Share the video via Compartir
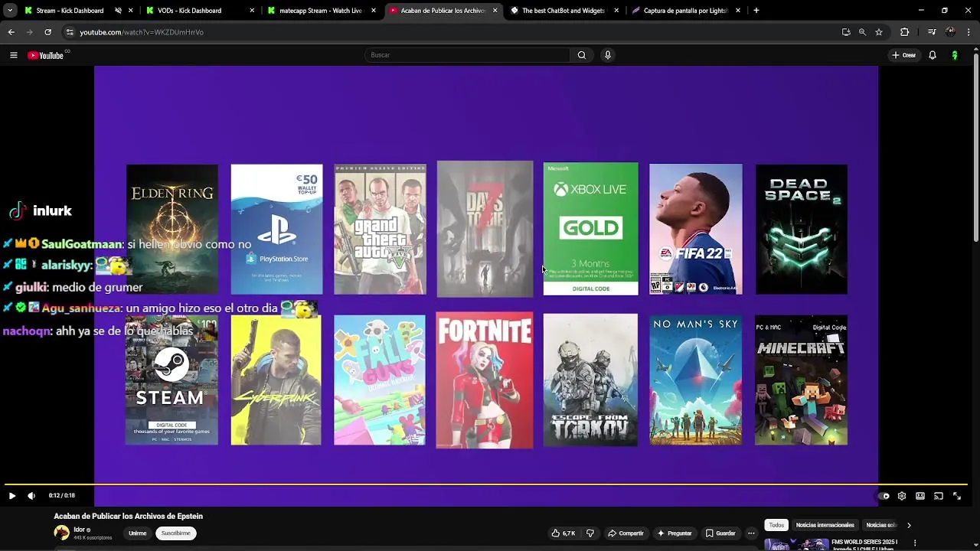The width and height of the screenshot is (980, 551). coord(626,533)
